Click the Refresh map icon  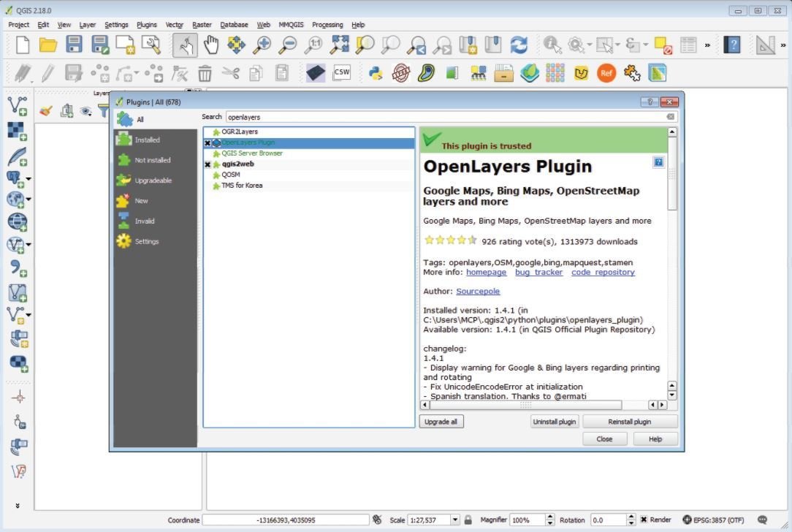pos(519,45)
